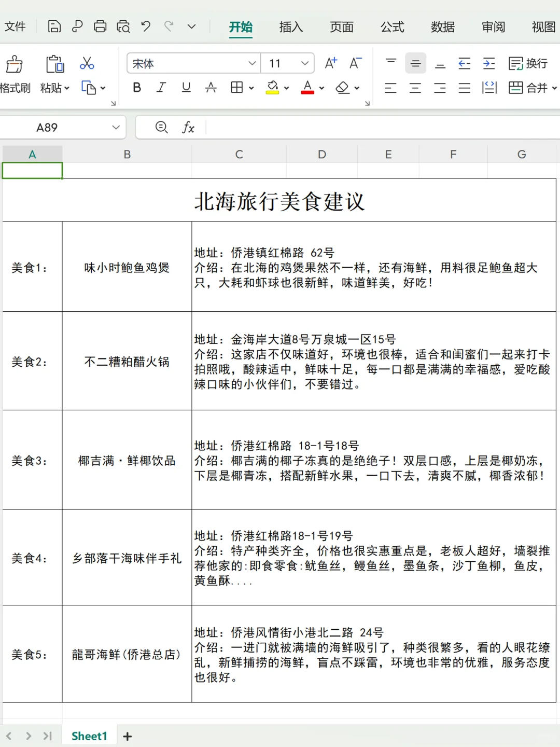Screen dimensions: 560x747
Task: Undo the last action
Action: click(146, 26)
